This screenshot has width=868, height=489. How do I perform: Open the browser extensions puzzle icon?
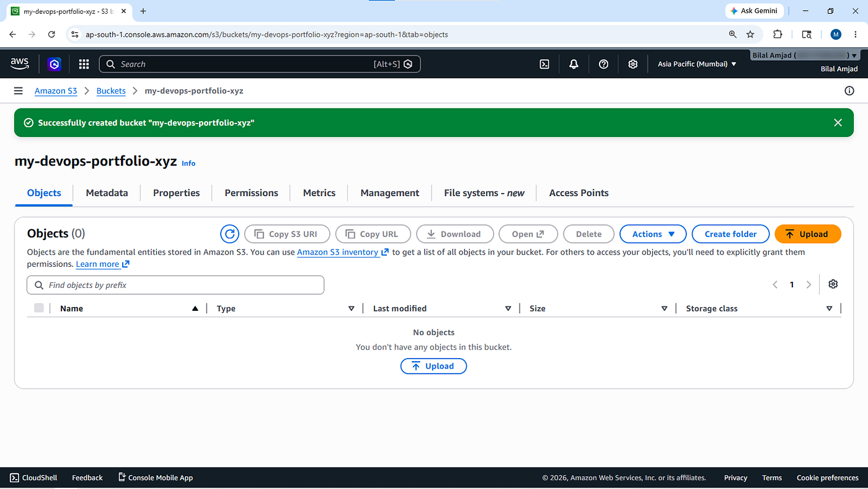[x=777, y=34]
